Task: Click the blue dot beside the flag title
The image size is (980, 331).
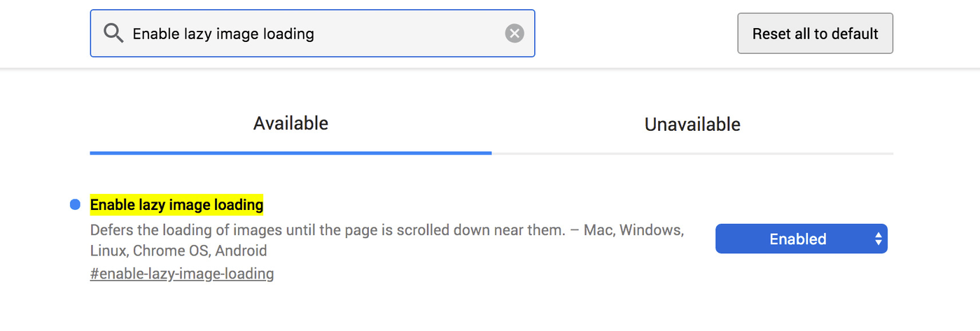Action: click(76, 205)
